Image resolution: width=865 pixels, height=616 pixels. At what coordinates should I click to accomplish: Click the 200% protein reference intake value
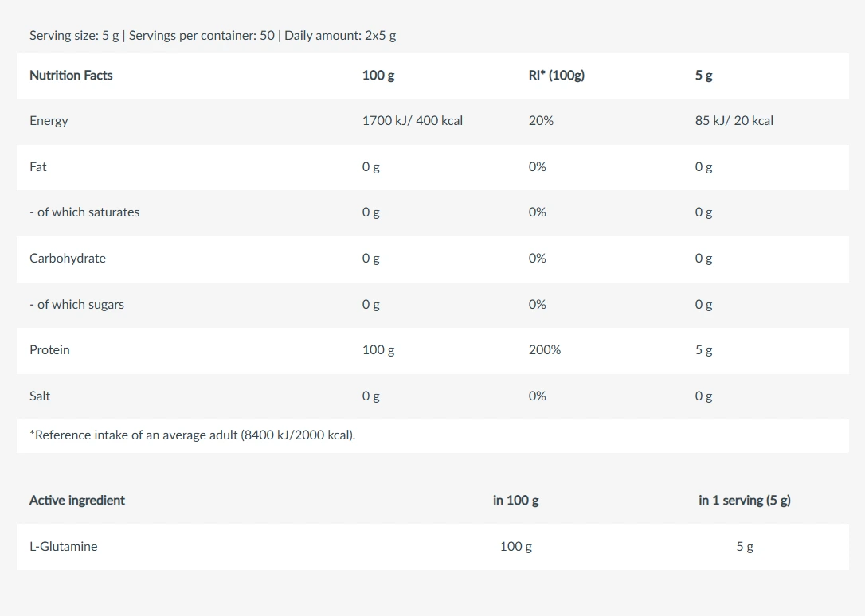pos(545,350)
